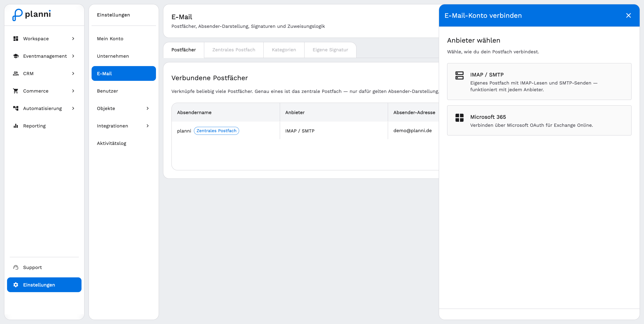
Task: Switch to the Kategorien tab
Action: point(284,50)
